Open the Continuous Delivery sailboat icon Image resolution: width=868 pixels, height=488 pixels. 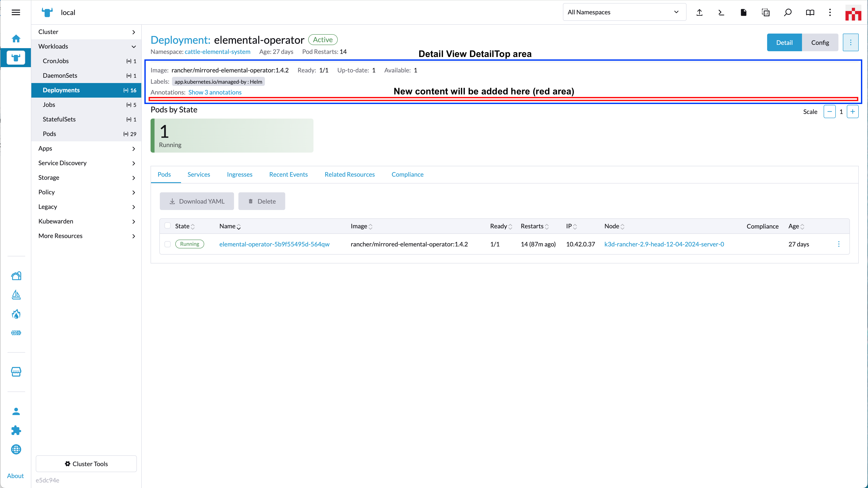point(16,295)
